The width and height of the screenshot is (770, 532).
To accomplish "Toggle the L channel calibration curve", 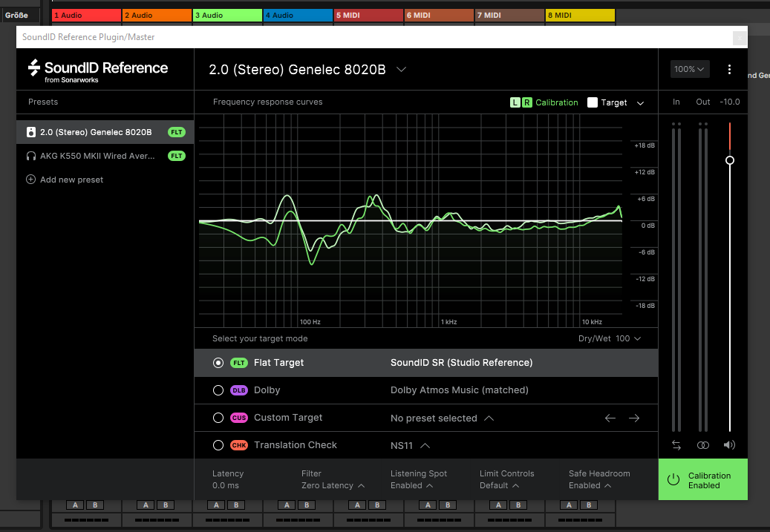I will [x=515, y=102].
